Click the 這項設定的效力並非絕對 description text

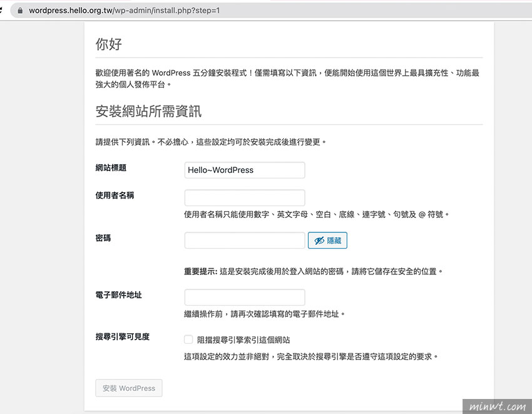coord(311,356)
